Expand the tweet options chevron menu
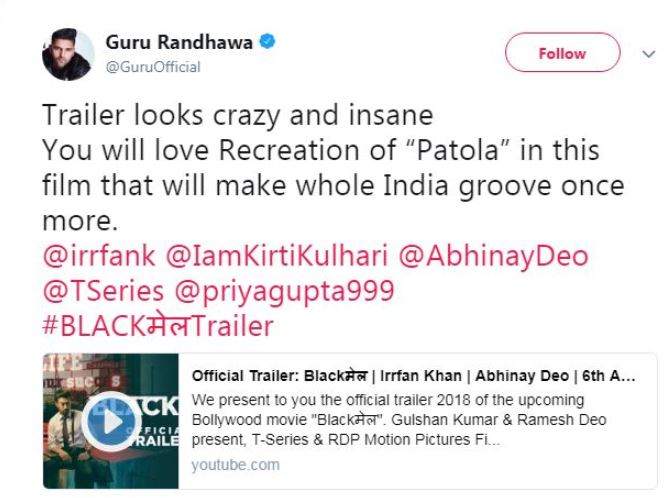This screenshot has width=669, height=498. click(648, 54)
